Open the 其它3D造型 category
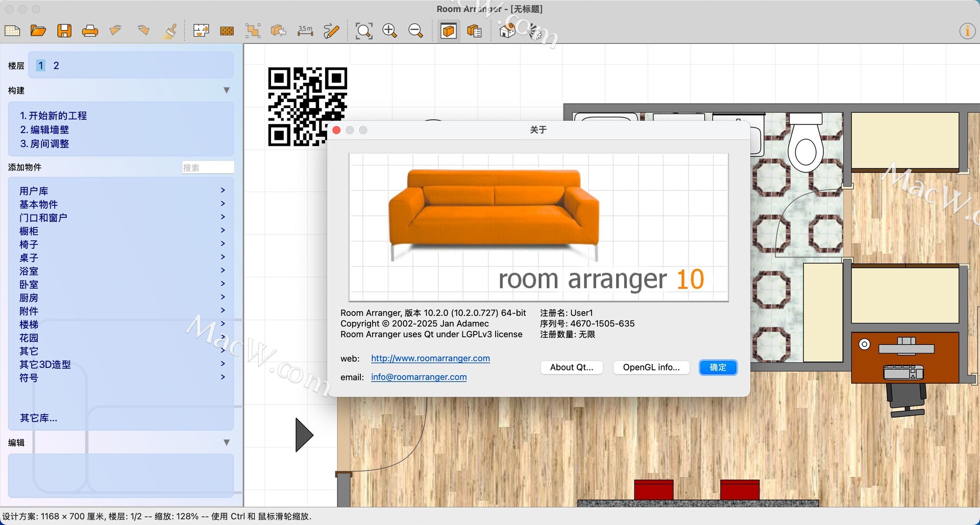The image size is (980, 525). (122, 364)
